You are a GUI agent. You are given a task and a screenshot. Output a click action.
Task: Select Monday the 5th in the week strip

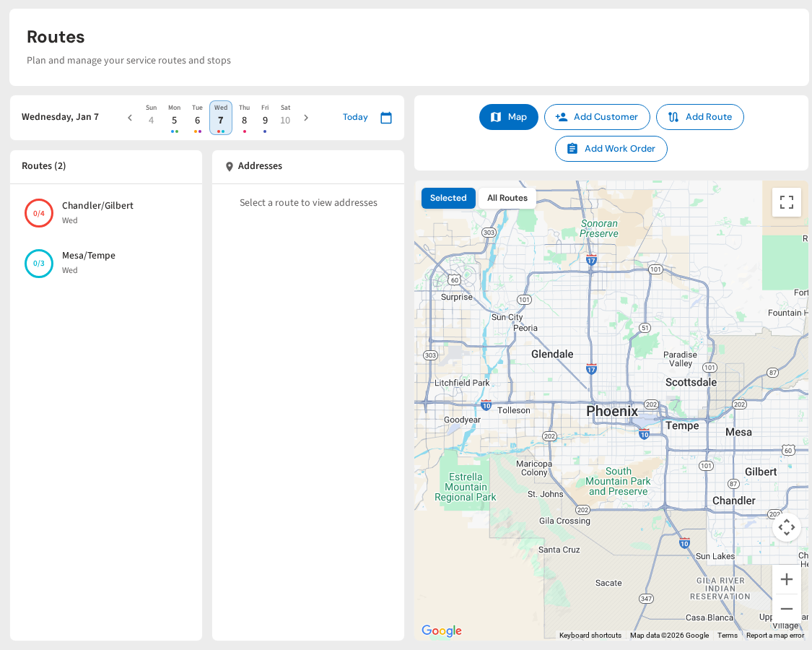[x=174, y=118]
